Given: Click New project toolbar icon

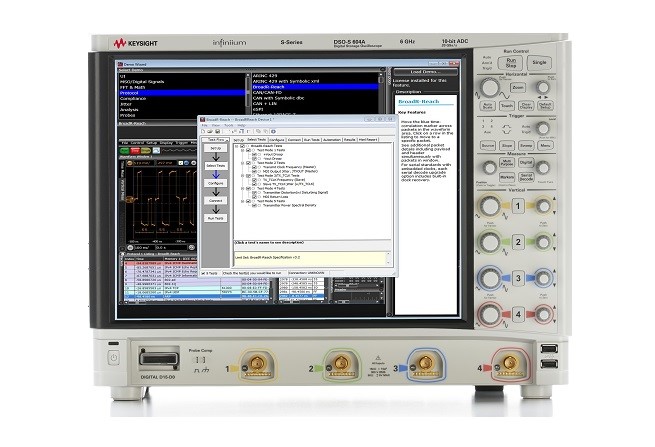Looking at the screenshot, I should pos(203,132).
